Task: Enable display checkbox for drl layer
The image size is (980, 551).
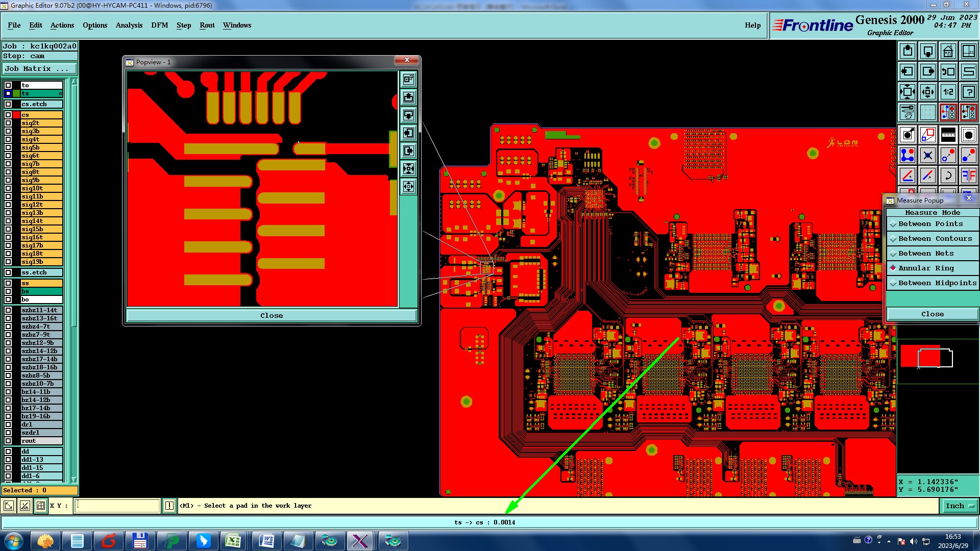Action: [x=8, y=424]
